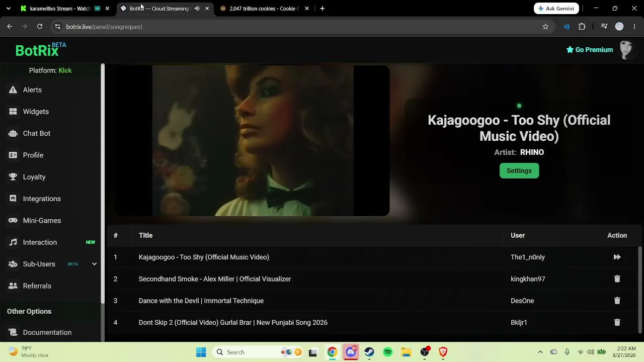Click the song title Dance with the Devil
The image size is (644, 362).
point(201,301)
